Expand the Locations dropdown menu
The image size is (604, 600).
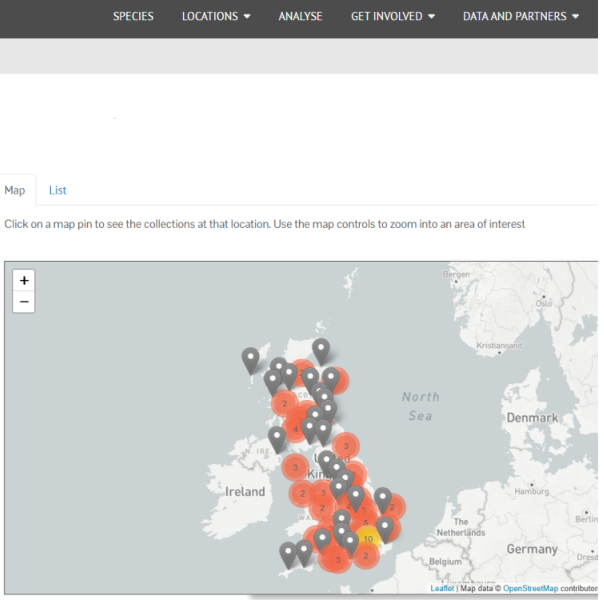(216, 16)
